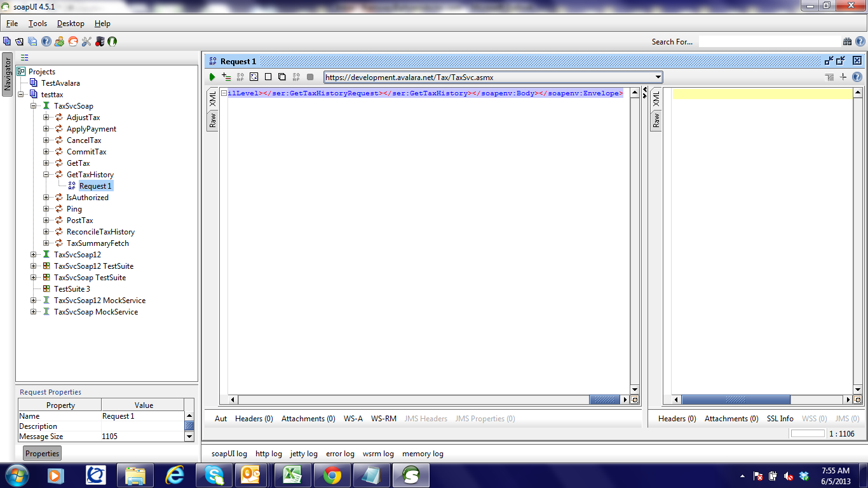Image resolution: width=868 pixels, height=488 pixels.
Task: Open the http log
Action: coord(269,454)
